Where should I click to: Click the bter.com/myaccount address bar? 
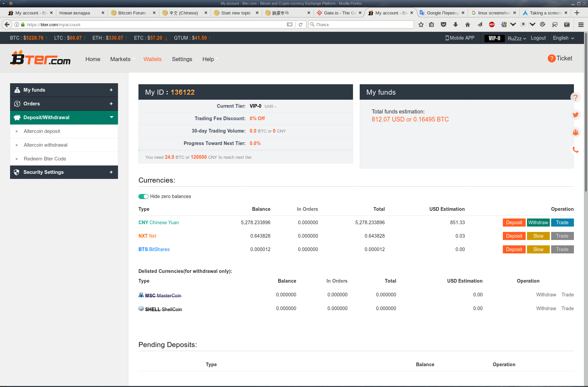(x=154, y=25)
